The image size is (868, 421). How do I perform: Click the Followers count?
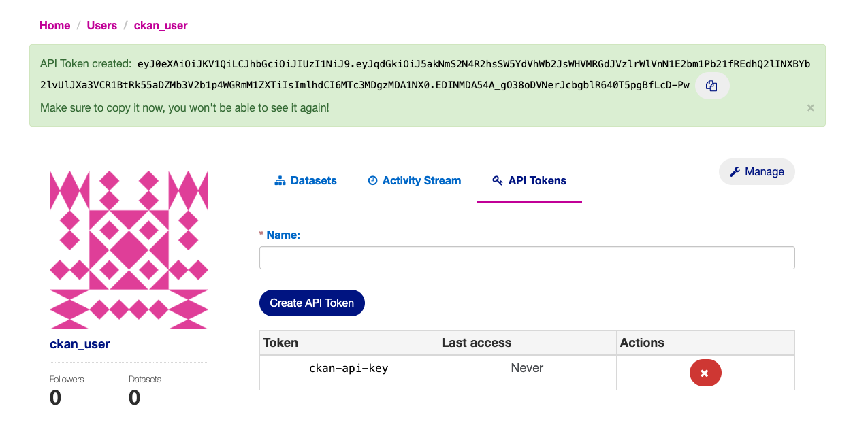click(x=55, y=397)
